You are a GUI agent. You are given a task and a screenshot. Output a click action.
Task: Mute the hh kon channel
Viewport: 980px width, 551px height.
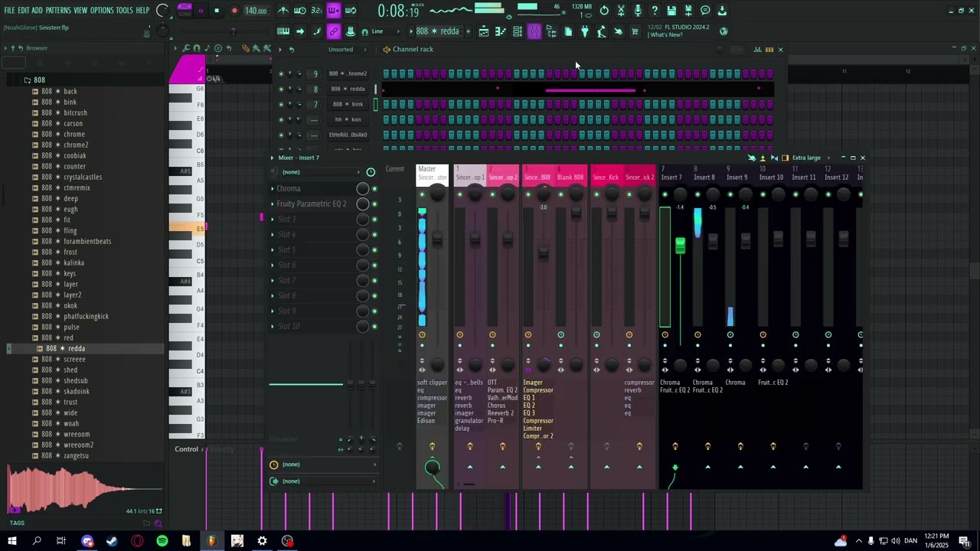(x=281, y=119)
